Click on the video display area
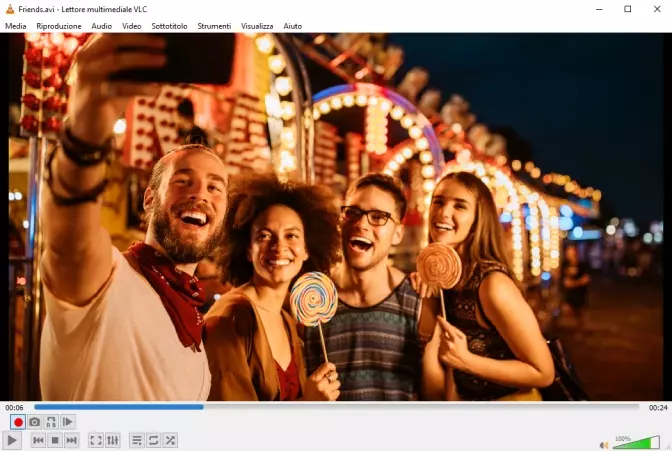The height and width of the screenshot is (451, 672). 336,217
